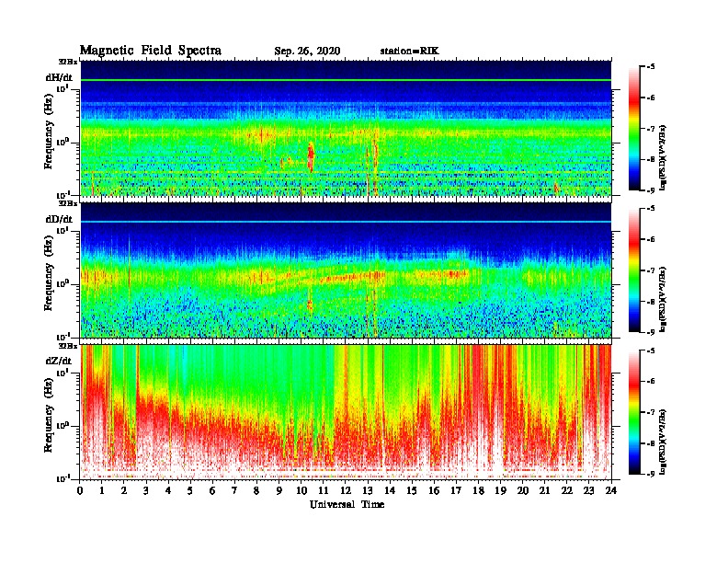Screen dimensions: 728x563
Task: Click the "dD/dt" panel label
Action: click(x=59, y=219)
